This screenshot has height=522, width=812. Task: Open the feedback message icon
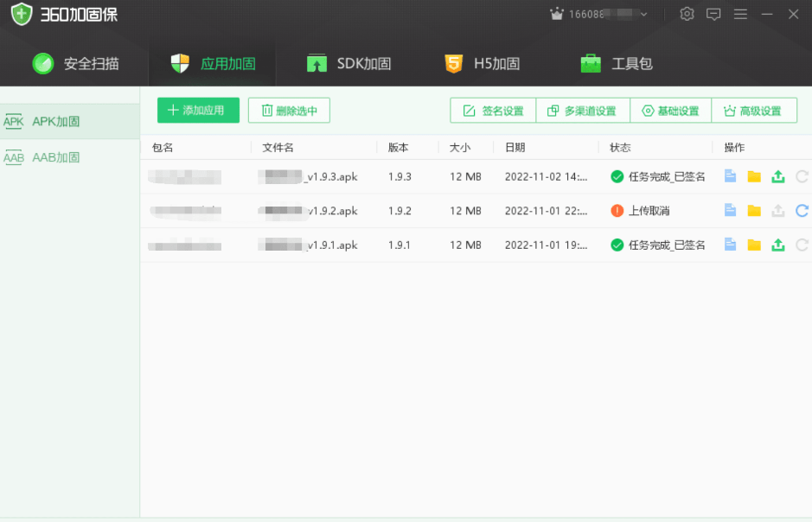pos(713,14)
